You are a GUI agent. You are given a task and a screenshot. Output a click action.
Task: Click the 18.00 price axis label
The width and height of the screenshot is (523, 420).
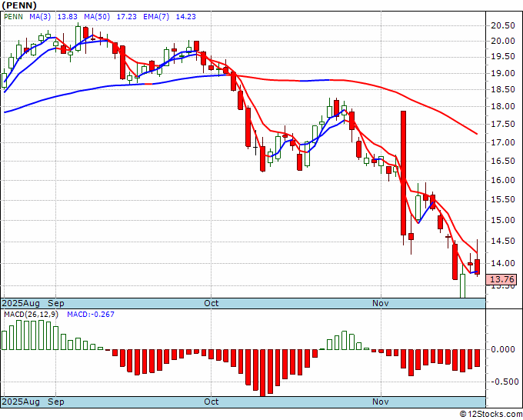503,106
